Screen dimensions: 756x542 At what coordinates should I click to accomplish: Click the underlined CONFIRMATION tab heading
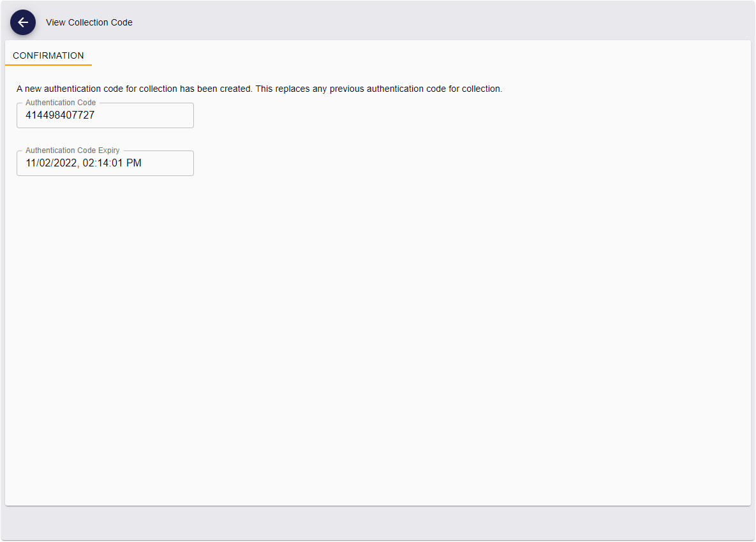(x=48, y=55)
